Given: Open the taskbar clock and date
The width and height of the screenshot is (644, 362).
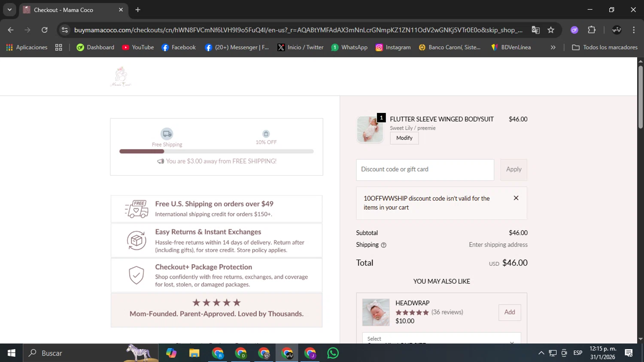Looking at the screenshot, I should pos(603,353).
